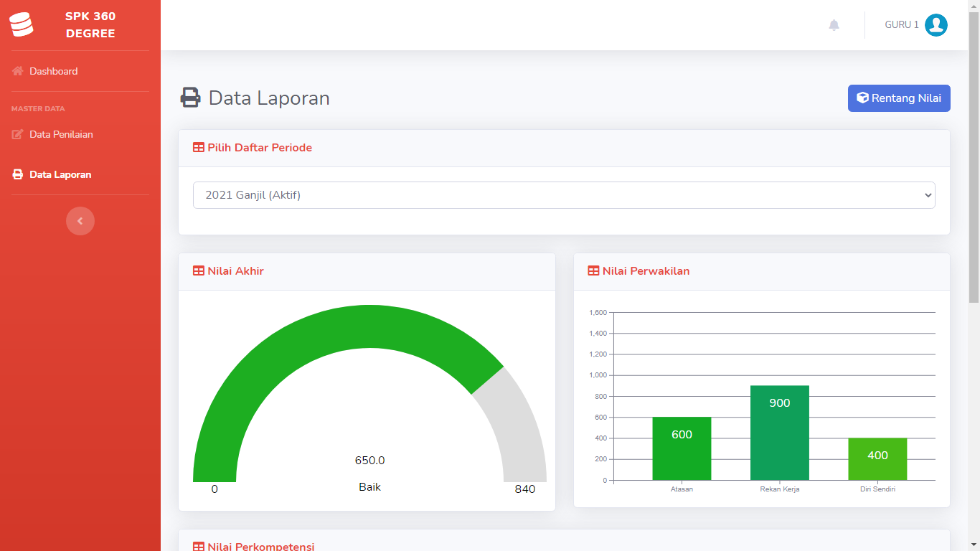Screen dimensions: 980x551
Task: Click the Atasan 600 bar
Action: pos(682,448)
